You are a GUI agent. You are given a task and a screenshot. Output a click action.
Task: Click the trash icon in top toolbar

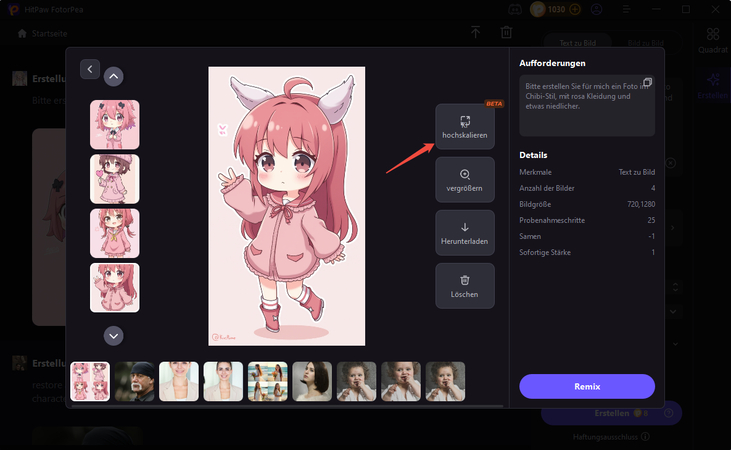tap(506, 32)
